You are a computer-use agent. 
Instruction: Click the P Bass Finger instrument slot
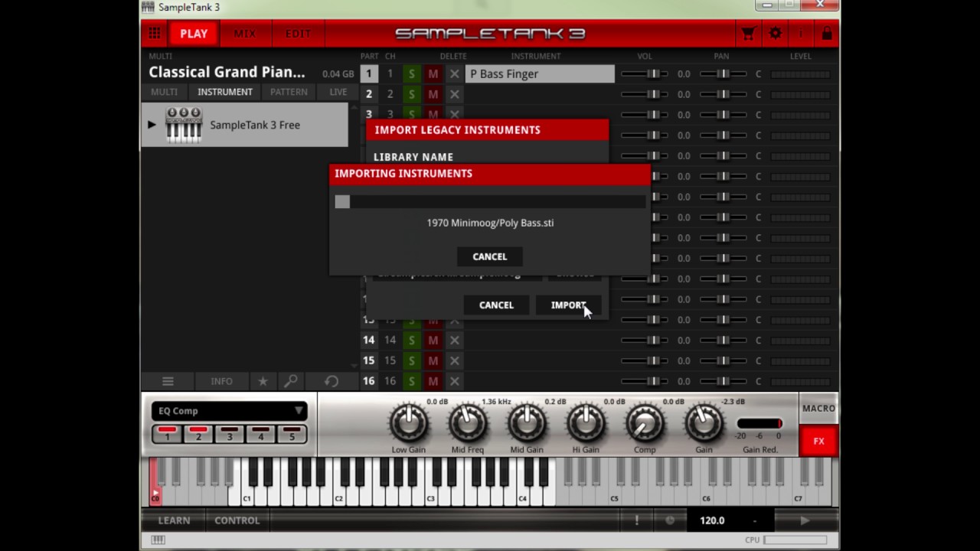click(x=540, y=74)
